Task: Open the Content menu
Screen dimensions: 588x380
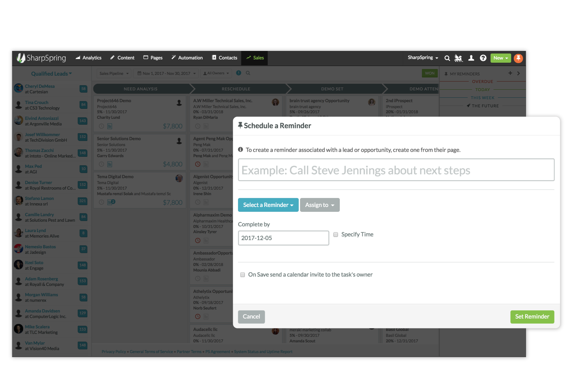Action: tap(122, 58)
